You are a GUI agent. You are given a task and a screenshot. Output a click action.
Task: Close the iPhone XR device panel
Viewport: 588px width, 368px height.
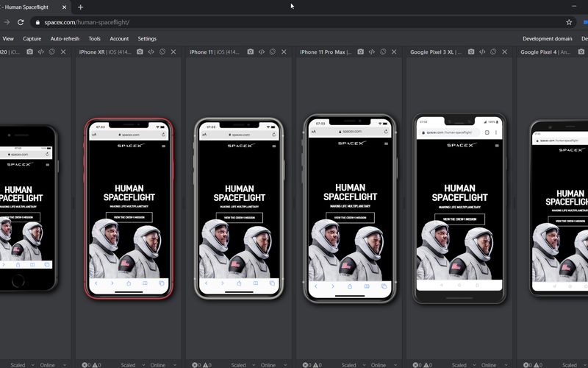[173, 52]
